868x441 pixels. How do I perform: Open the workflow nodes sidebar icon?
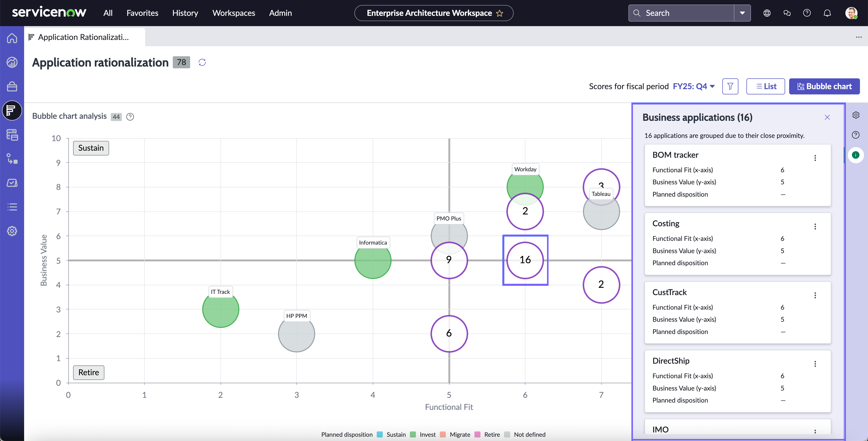click(x=12, y=159)
